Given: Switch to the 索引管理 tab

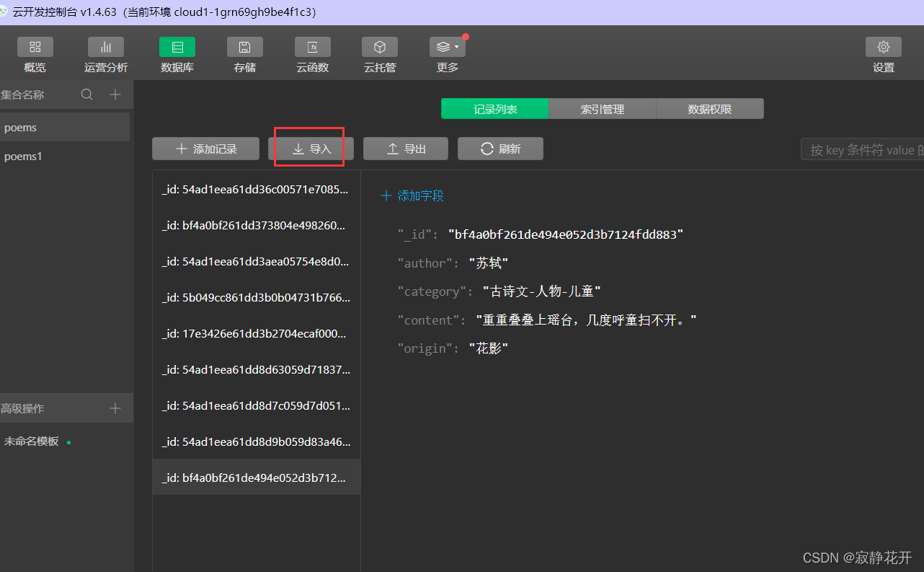Looking at the screenshot, I should [603, 109].
